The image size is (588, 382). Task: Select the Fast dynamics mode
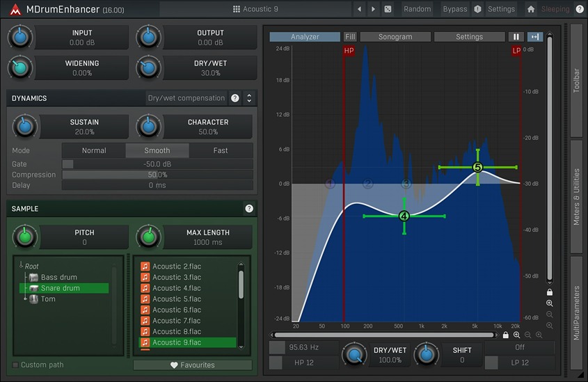point(221,150)
